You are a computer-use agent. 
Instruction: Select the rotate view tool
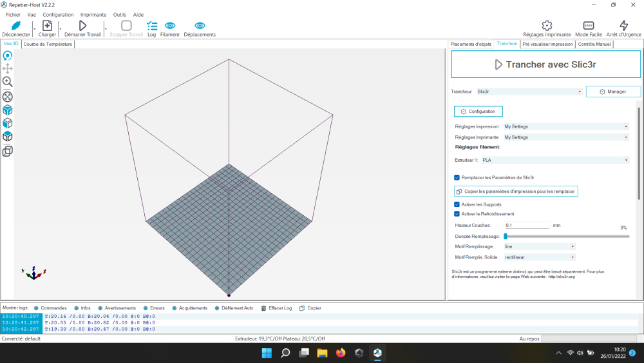[x=7, y=55]
